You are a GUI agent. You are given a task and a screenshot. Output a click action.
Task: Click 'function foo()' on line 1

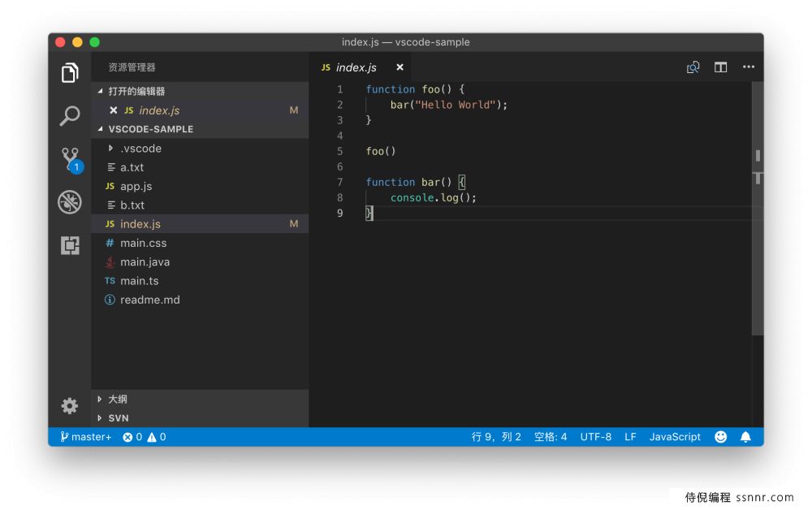pos(409,89)
